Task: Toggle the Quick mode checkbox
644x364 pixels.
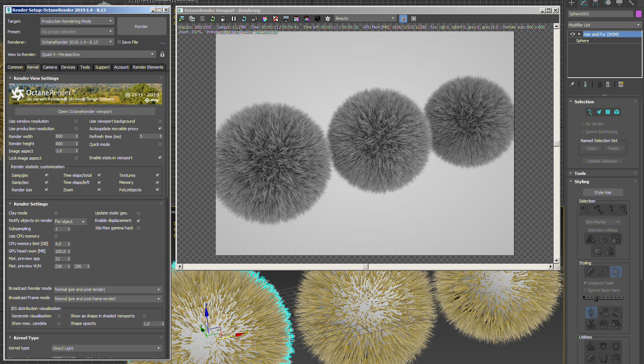Action: pyautogui.click(x=160, y=144)
